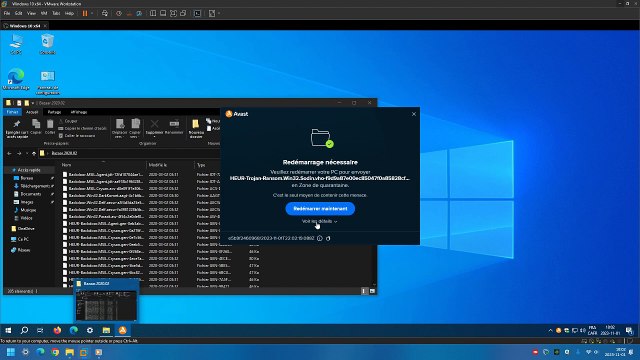640x360 pixels.
Task: Click the take snapshot clock icon
Action: [119, 13]
